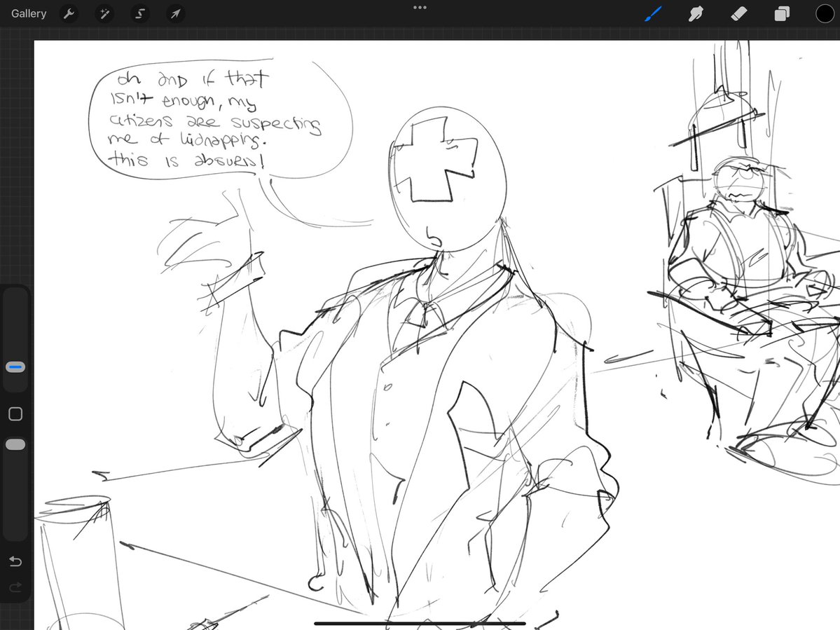Undo the last stroke

coord(15,561)
